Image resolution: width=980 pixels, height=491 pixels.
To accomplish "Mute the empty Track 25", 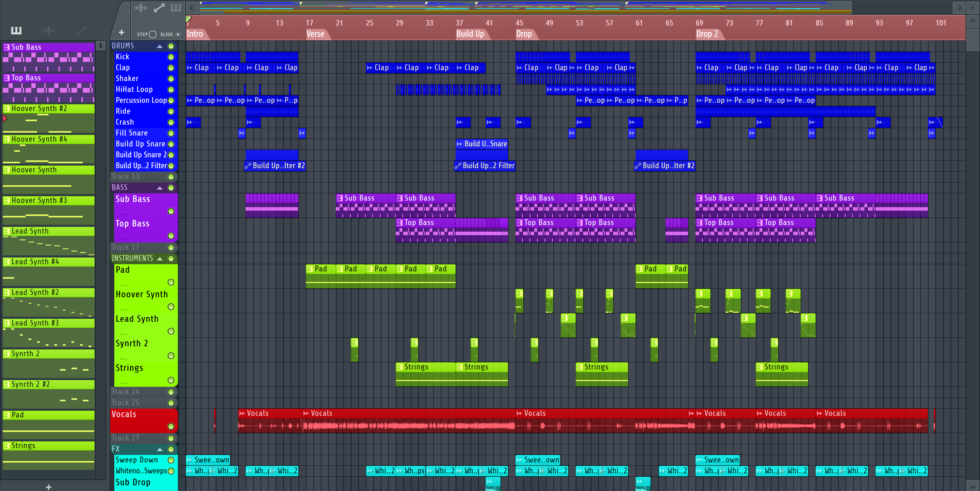I will (x=171, y=403).
